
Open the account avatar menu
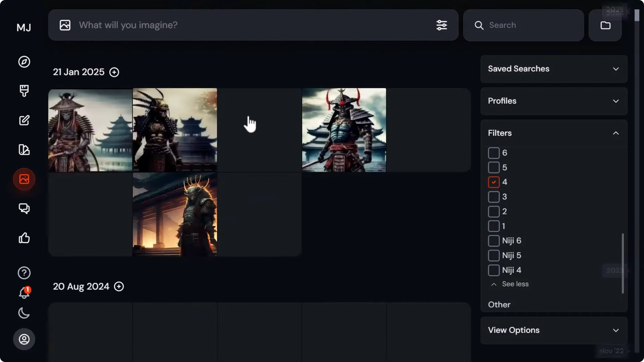[24, 339]
